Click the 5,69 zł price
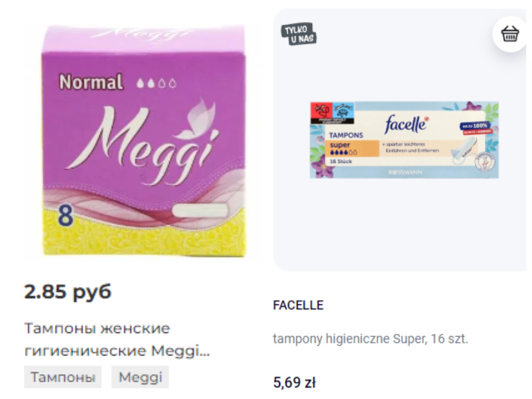 [x=294, y=382]
